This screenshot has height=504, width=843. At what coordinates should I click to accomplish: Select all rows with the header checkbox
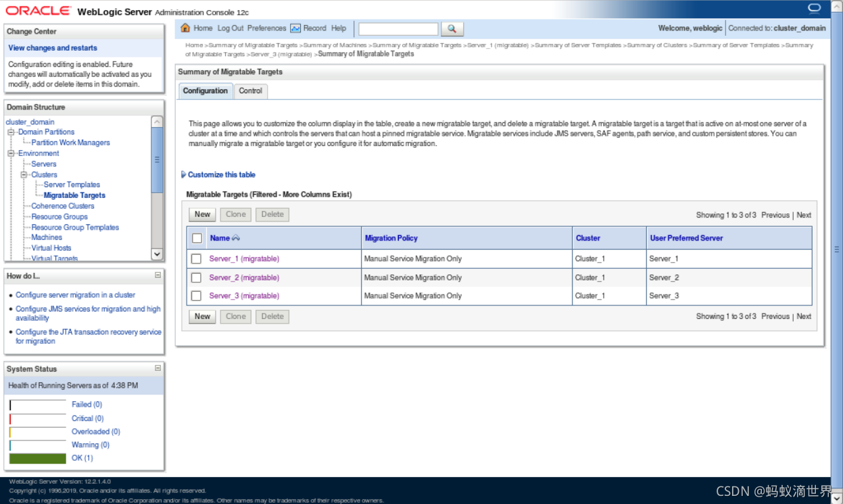pos(197,238)
